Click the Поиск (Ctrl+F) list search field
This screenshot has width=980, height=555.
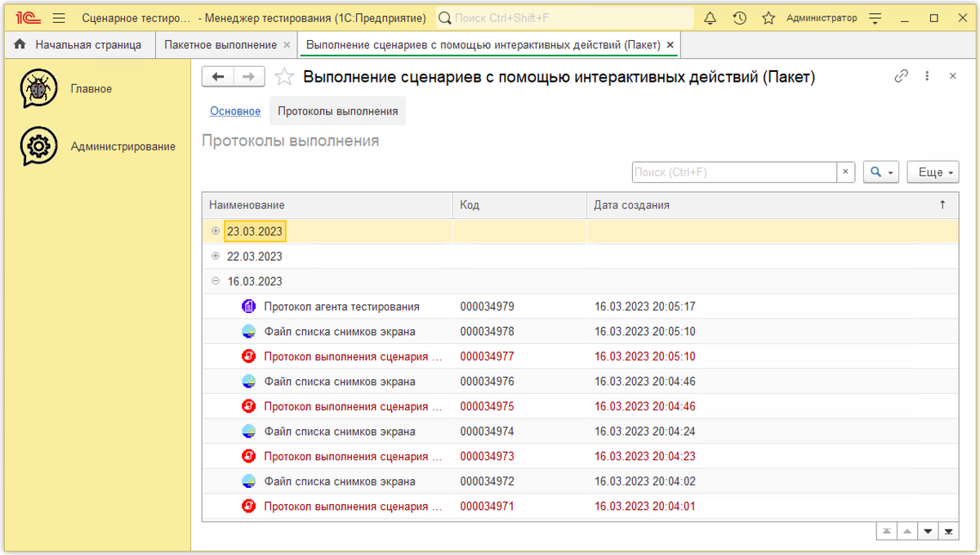click(x=734, y=172)
